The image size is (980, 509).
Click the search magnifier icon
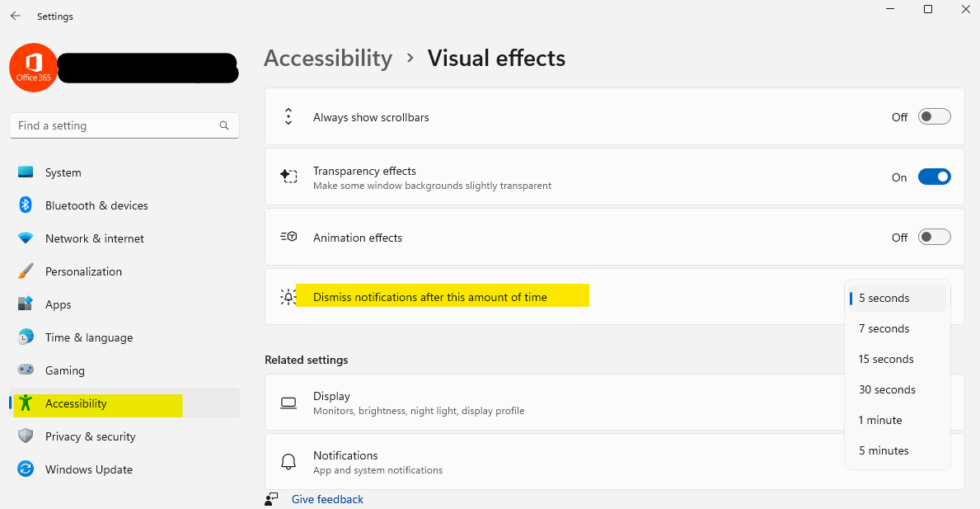[223, 125]
